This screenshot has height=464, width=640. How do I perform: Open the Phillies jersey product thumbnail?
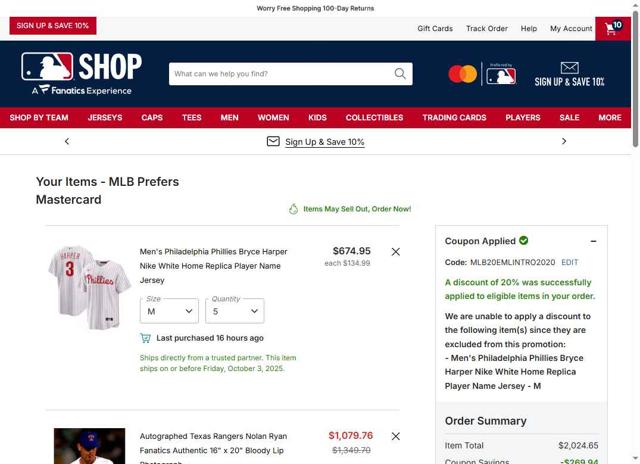89,287
